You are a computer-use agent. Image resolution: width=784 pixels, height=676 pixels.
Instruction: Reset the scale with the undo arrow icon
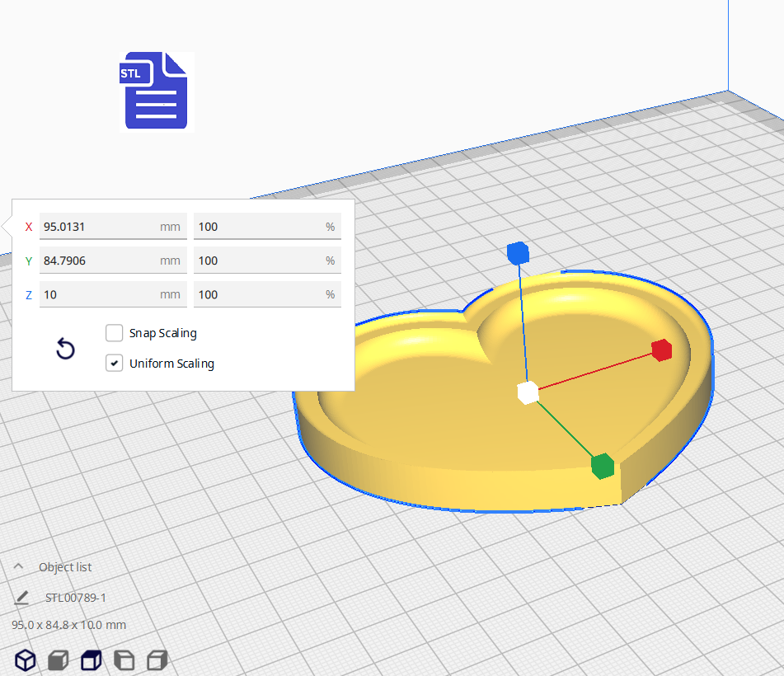pyautogui.click(x=65, y=349)
